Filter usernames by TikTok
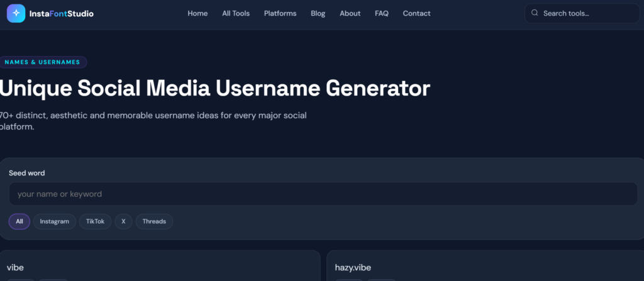Viewport: 644px width, 281px height. (x=96, y=221)
